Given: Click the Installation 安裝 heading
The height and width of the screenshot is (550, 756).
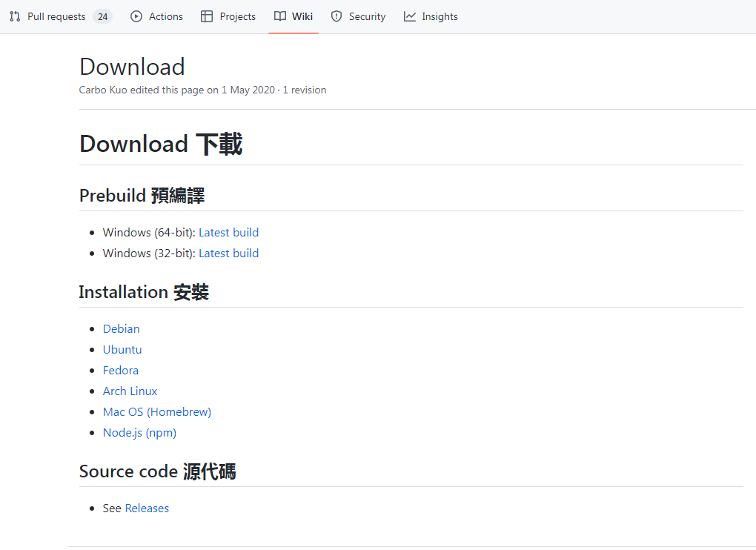Looking at the screenshot, I should click(144, 292).
